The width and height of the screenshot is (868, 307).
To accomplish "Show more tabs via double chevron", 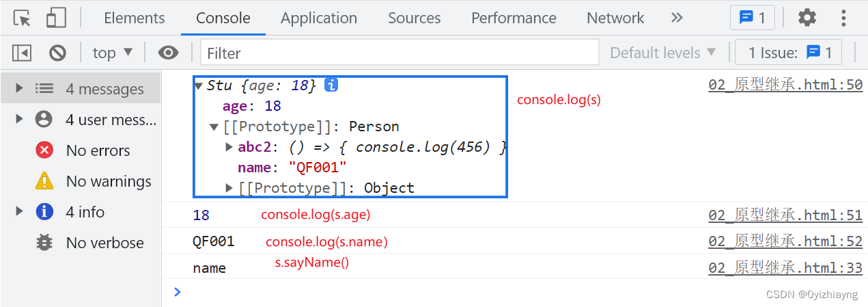I will click(x=677, y=18).
